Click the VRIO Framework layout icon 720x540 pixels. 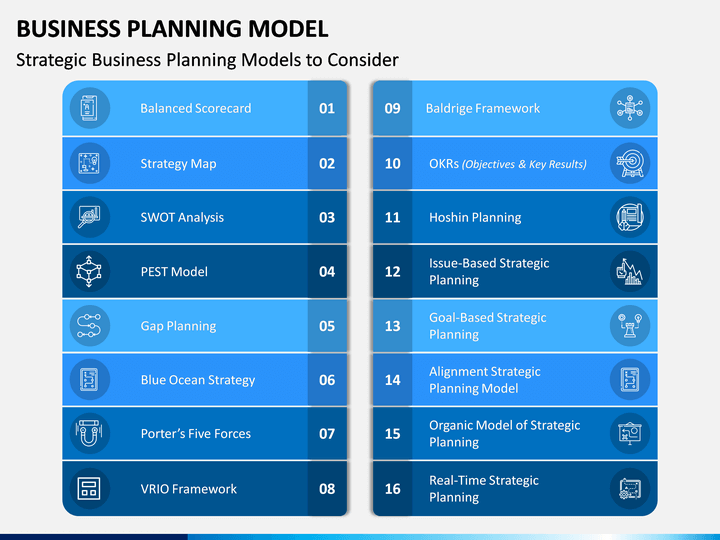(x=90, y=488)
